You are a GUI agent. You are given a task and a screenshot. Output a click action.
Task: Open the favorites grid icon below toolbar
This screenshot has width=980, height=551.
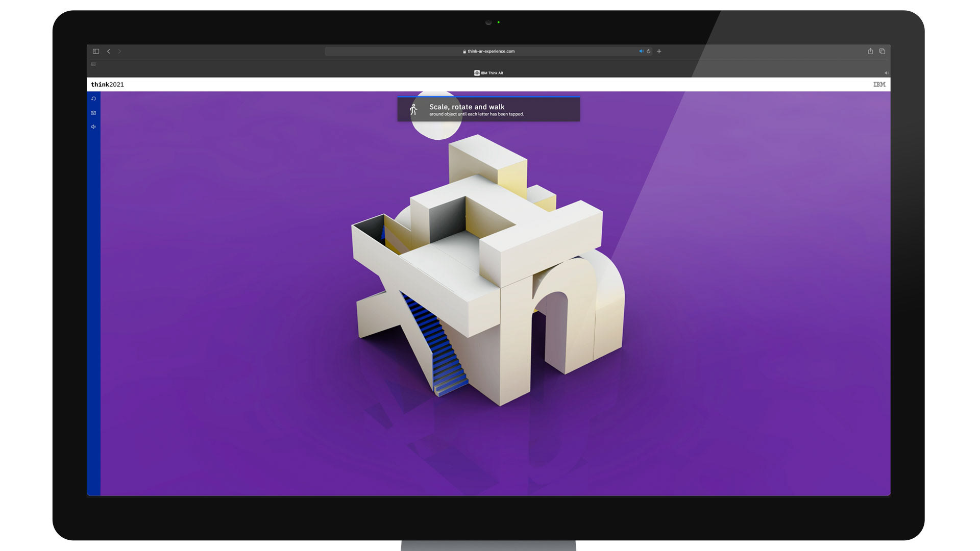point(93,64)
